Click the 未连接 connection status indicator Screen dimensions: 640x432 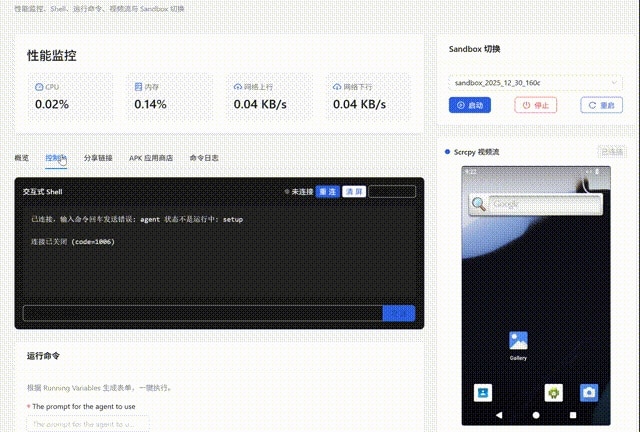point(299,192)
